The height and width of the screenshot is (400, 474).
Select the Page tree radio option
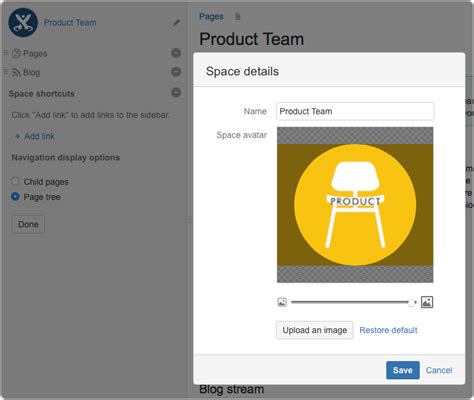pos(15,197)
